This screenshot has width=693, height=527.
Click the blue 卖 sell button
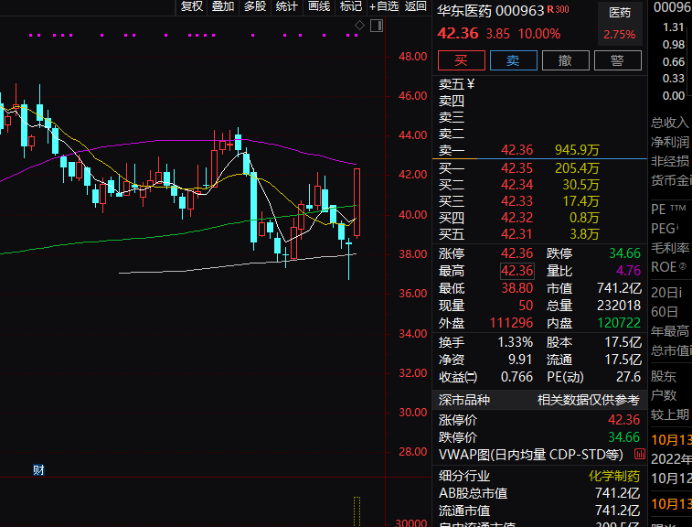[x=514, y=60]
